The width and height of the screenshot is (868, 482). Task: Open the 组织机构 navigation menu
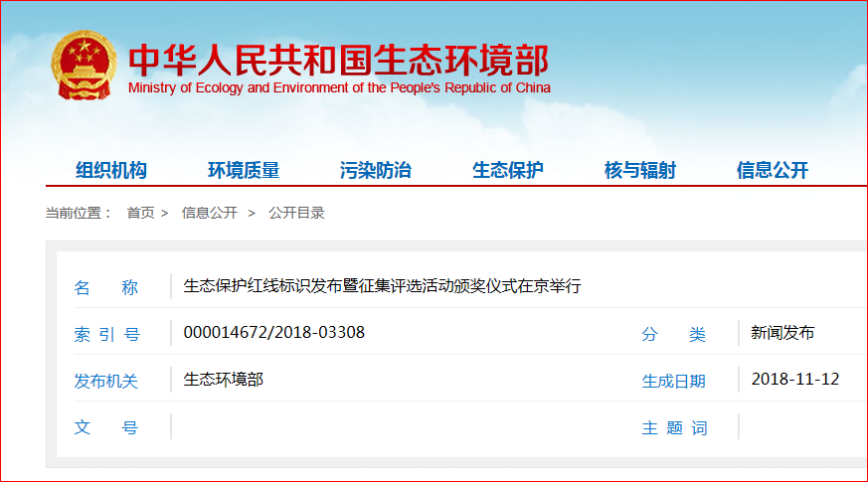111,170
